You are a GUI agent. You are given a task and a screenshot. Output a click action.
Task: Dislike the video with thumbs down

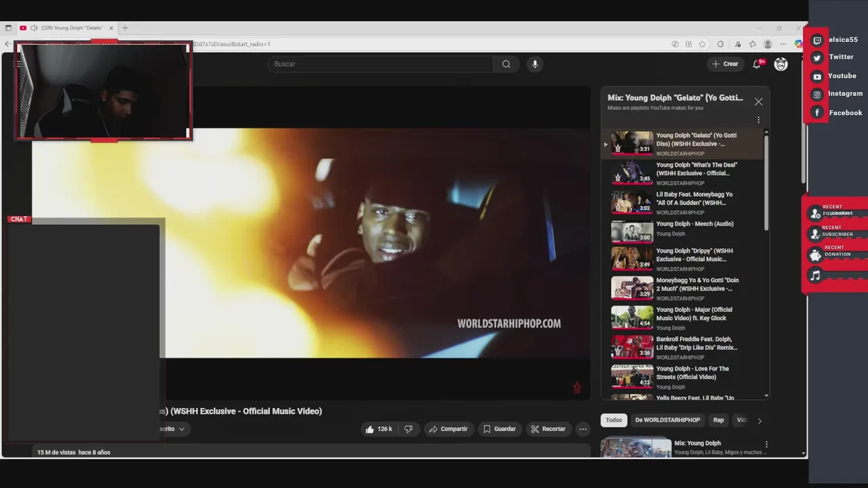pos(408,429)
